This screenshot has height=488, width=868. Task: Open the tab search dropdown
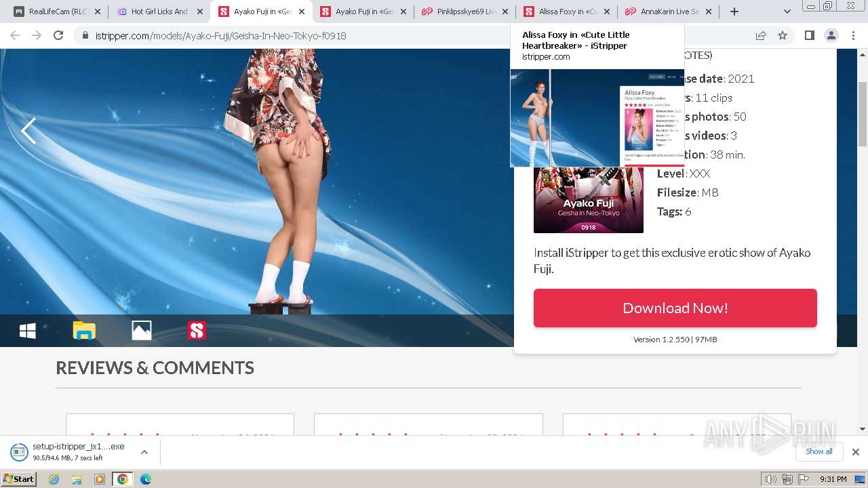[x=787, y=12]
